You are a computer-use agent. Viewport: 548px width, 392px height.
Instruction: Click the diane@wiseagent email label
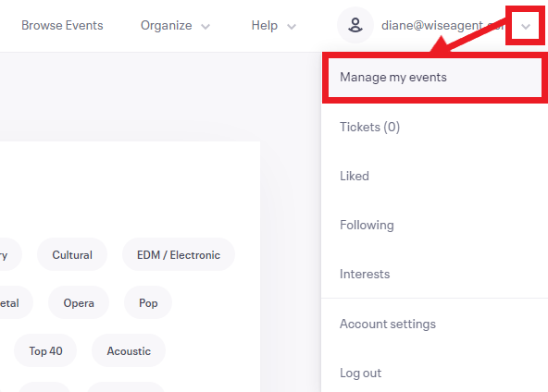tap(442, 26)
